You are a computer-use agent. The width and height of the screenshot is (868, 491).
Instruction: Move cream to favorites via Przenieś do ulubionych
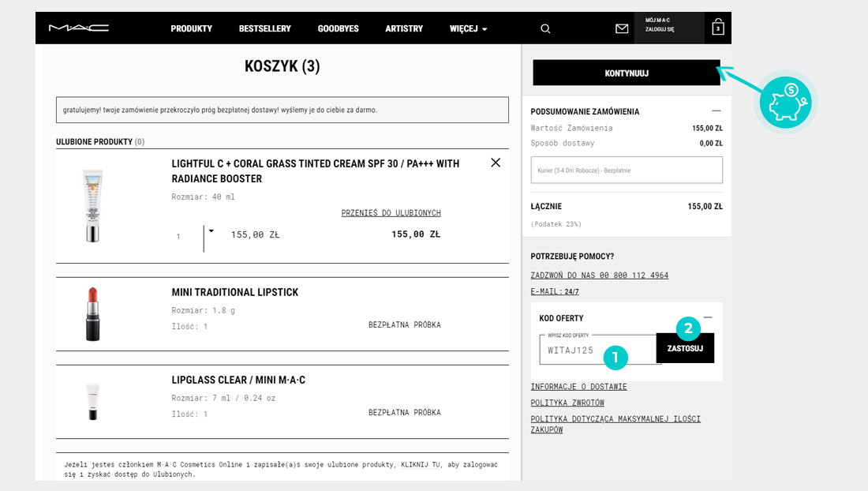(x=391, y=213)
